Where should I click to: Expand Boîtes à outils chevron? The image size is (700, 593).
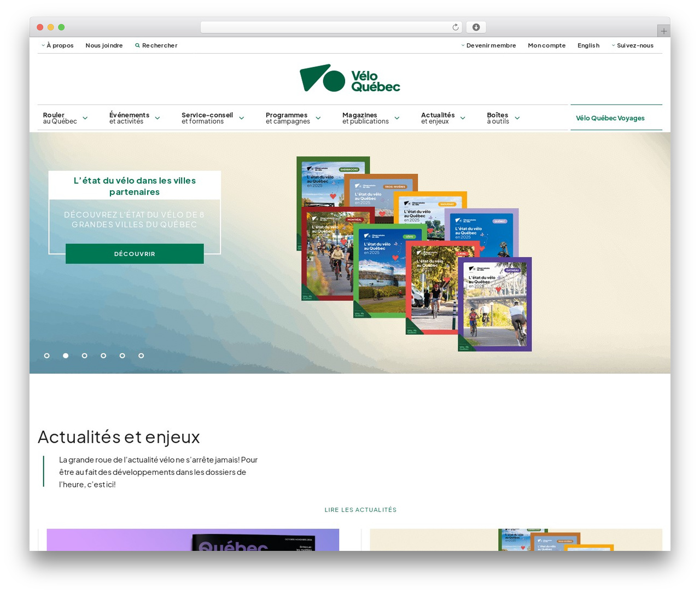click(517, 118)
